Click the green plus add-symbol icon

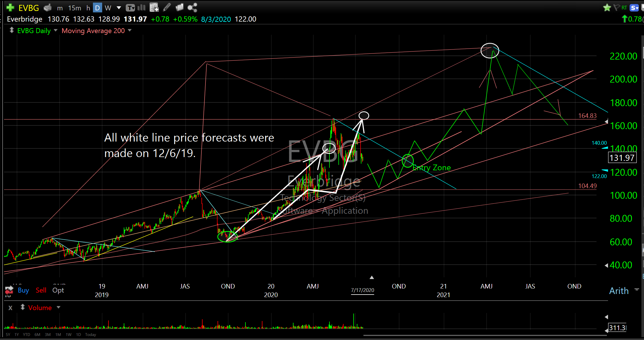point(10,7)
